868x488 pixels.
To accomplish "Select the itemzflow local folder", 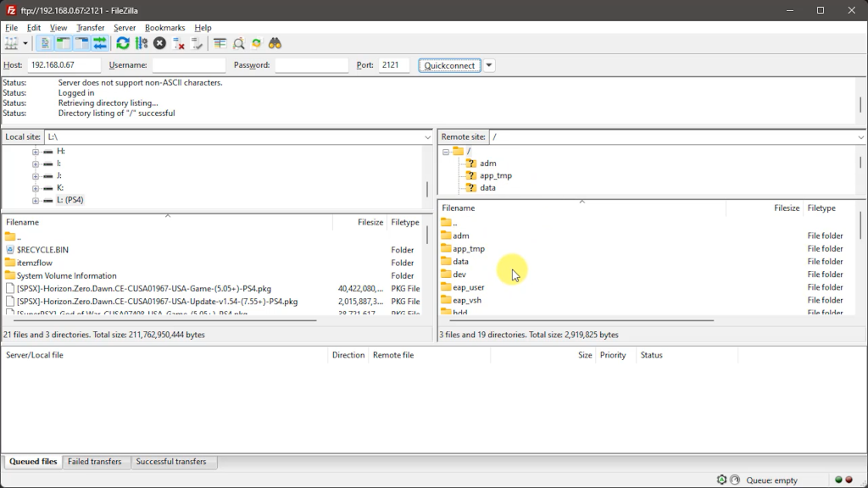I will point(34,263).
